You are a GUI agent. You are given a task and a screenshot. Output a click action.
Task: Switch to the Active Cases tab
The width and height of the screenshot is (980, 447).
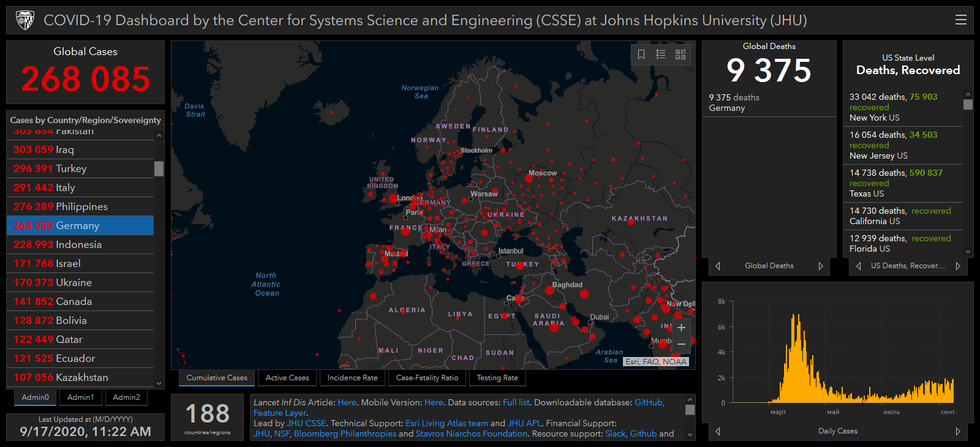pos(287,378)
